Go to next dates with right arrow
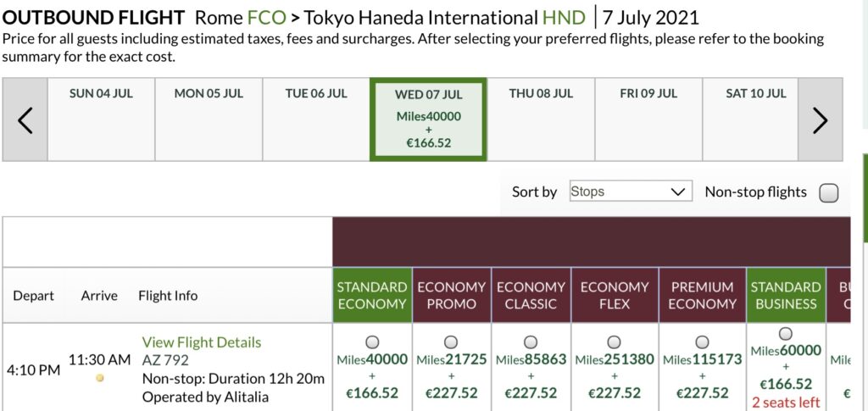 (820, 120)
